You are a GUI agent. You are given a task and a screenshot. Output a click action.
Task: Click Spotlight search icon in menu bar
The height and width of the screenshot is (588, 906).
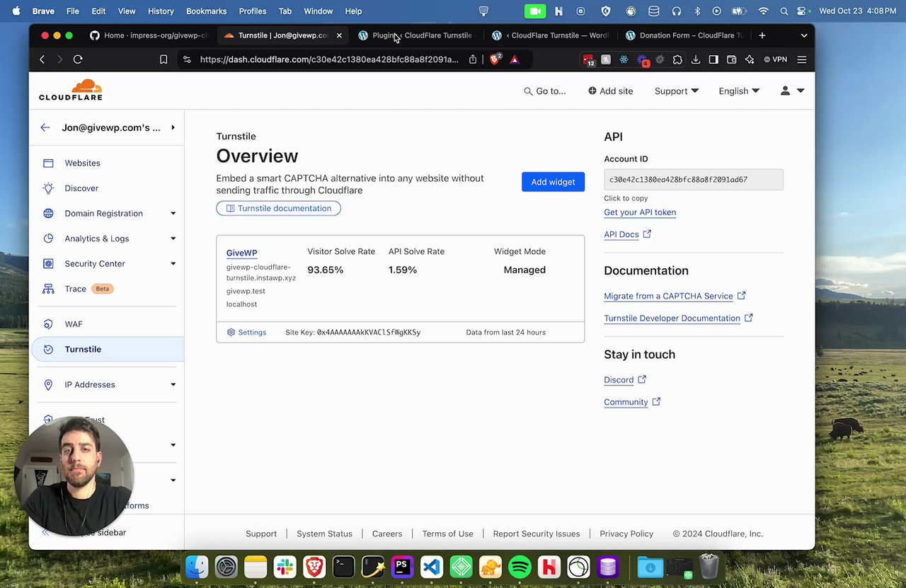coord(784,11)
